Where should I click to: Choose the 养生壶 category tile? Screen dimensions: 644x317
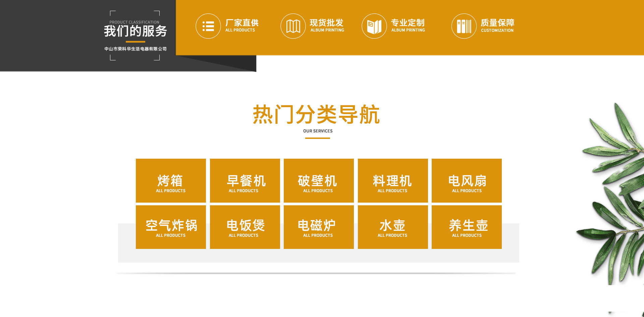(x=467, y=227)
